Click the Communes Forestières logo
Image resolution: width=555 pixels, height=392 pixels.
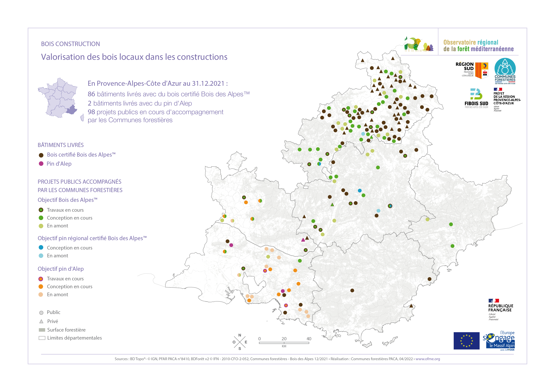coord(505,71)
